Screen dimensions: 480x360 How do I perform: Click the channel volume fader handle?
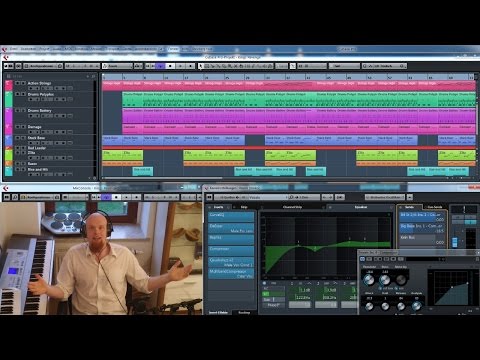455,242
